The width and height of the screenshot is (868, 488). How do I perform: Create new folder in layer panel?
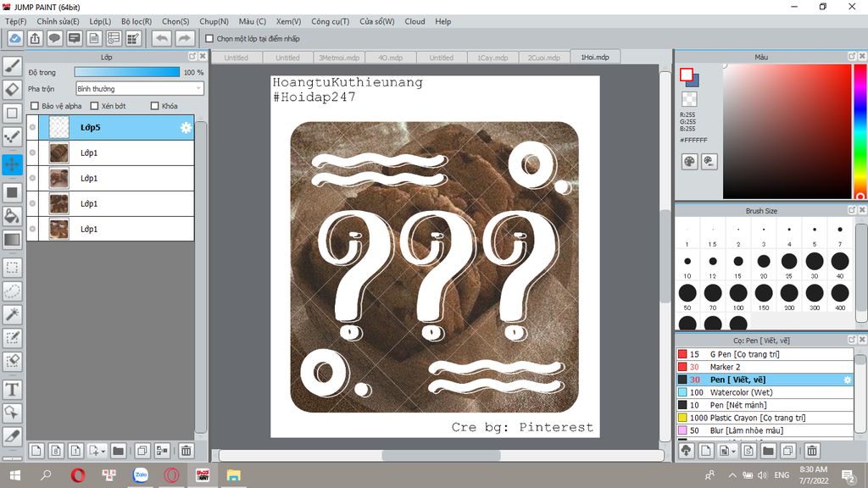point(118,451)
